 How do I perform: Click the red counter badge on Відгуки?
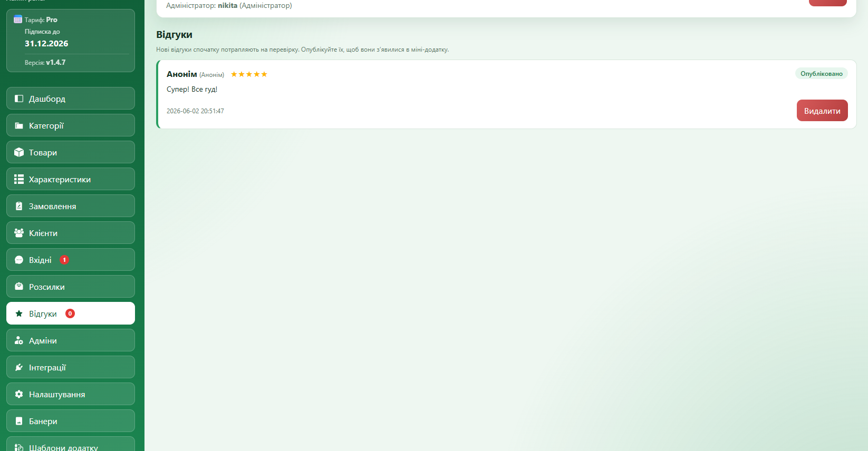(x=70, y=313)
